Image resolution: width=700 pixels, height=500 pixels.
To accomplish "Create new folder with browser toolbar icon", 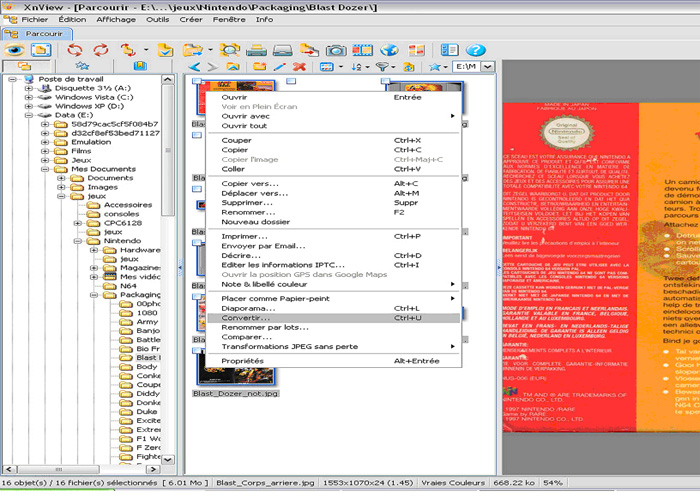I will pyautogui.click(x=259, y=67).
